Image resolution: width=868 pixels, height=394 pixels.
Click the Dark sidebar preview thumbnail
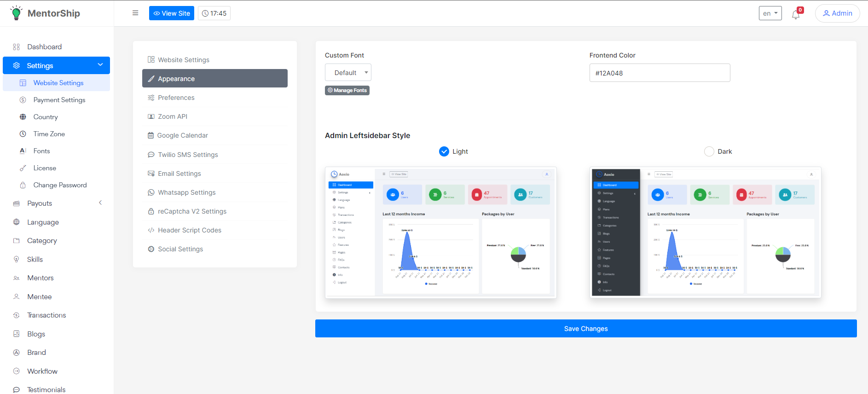click(x=705, y=232)
